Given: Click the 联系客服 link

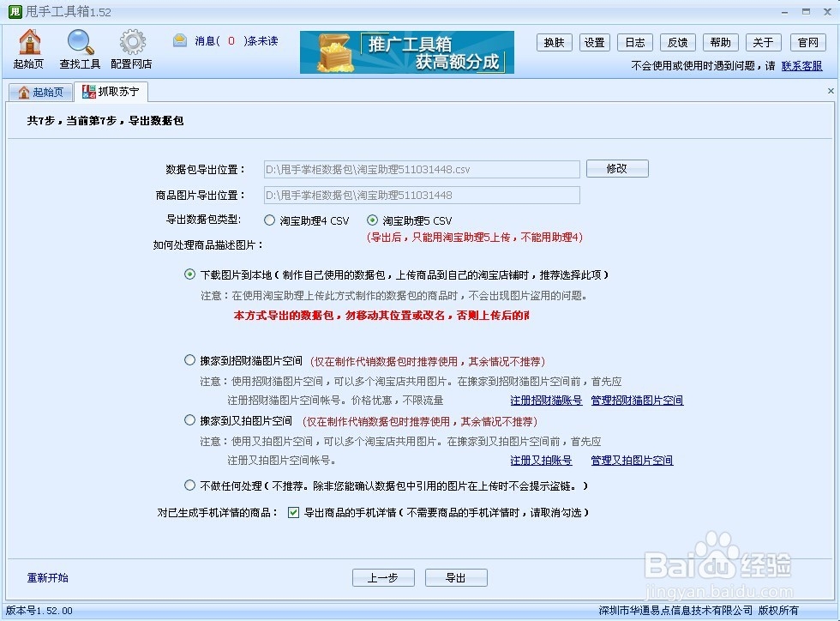Looking at the screenshot, I should coord(801,64).
